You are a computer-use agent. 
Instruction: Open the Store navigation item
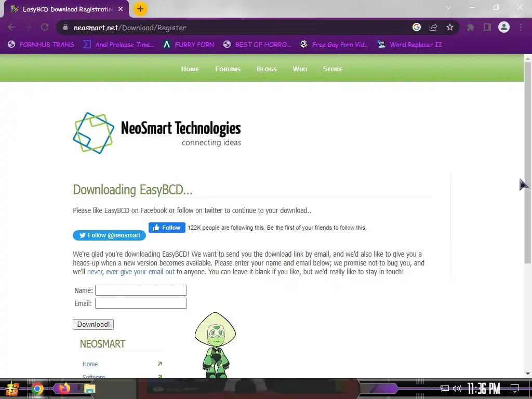coord(332,69)
